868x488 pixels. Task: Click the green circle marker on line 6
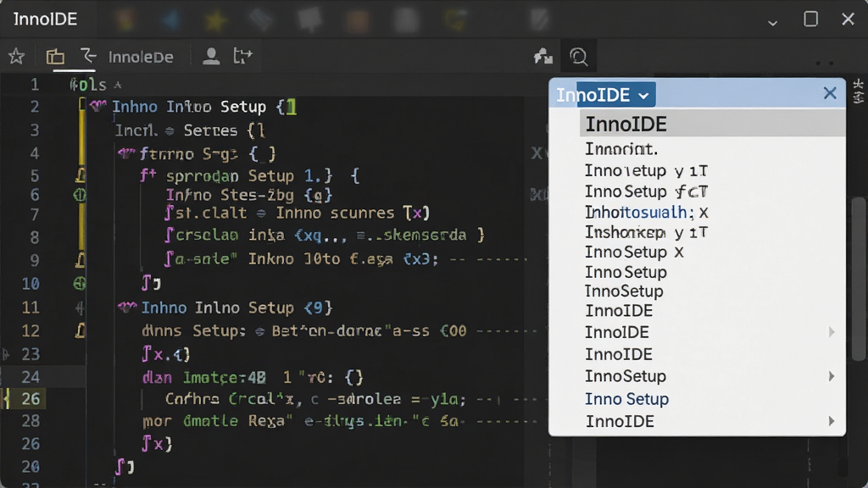pyautogui.click(x=80, y=195)
